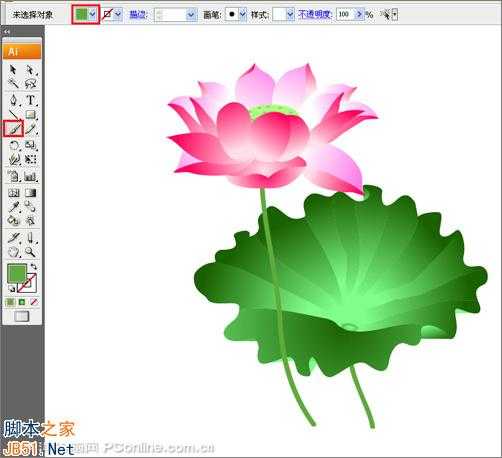Screen dimensions: 502x458
Task: Select the Eyedropper tool
Action: pyautogui.click(x=13, y=206)
